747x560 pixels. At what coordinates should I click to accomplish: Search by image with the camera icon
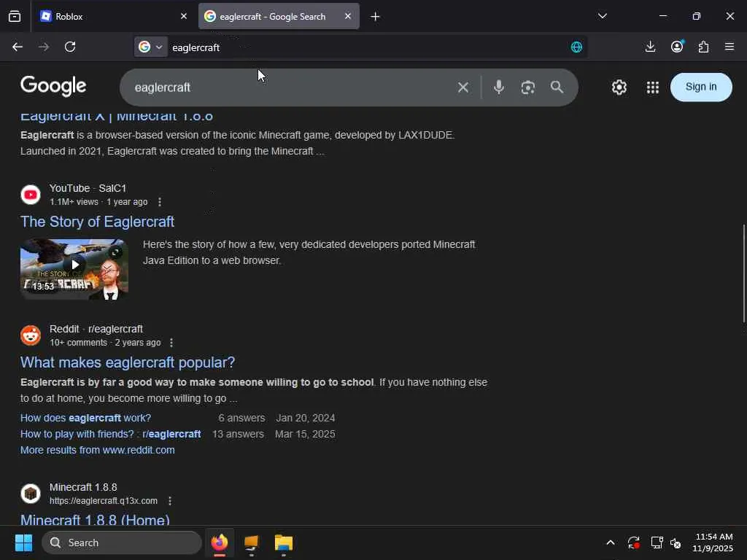tap(528, 87)
